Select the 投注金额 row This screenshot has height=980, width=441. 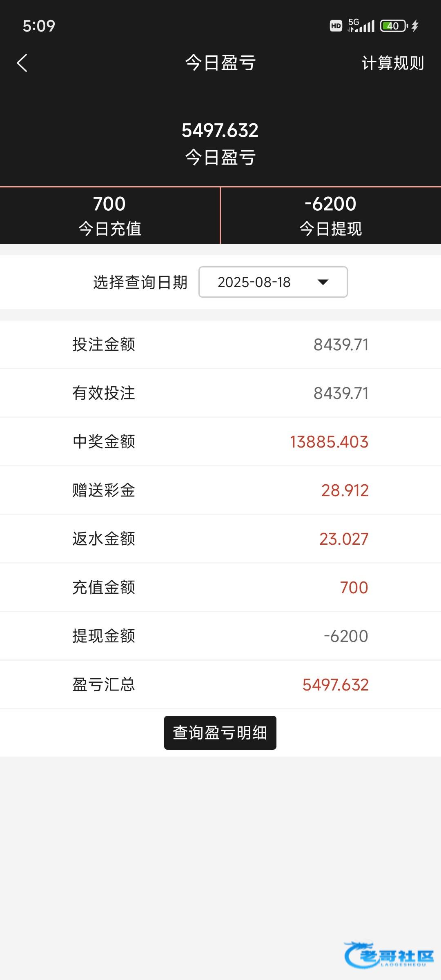coord(220,345)
